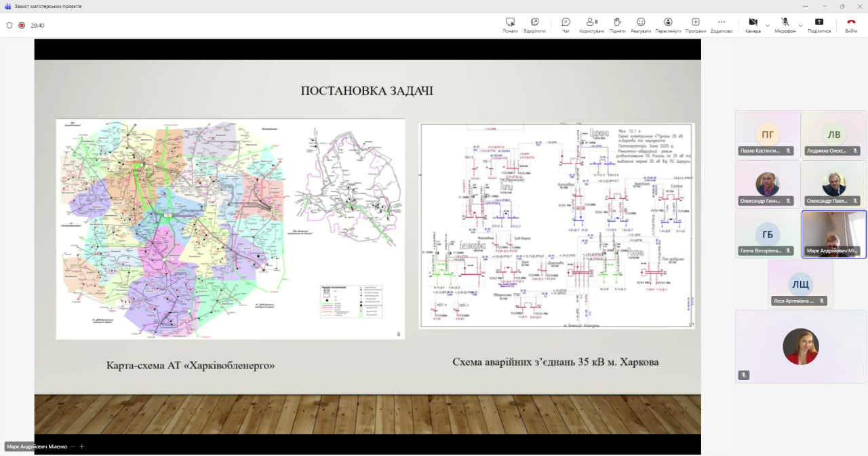Open the Переглянути view options
Screen dimensions: 868x456
click(668, 24)
